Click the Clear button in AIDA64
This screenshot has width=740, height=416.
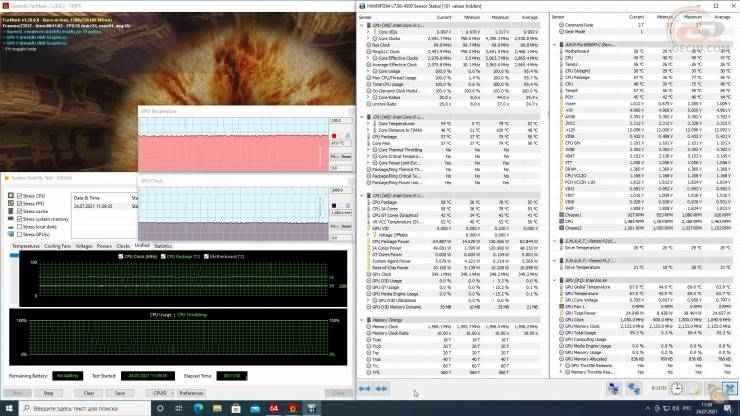89,393
